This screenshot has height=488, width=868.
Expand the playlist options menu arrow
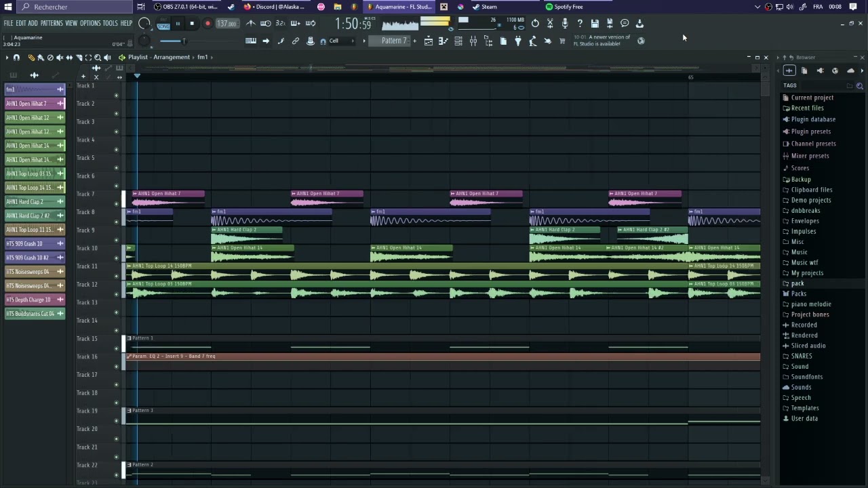(x=7, y=58)
